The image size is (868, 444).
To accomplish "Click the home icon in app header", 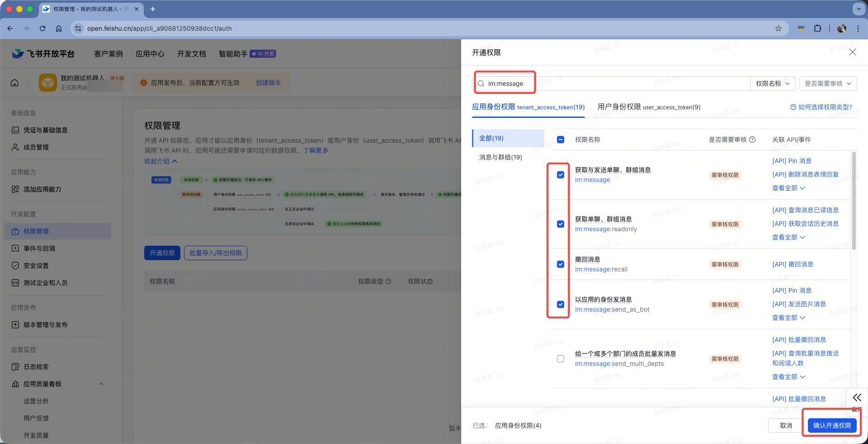I will click(14, 83).
